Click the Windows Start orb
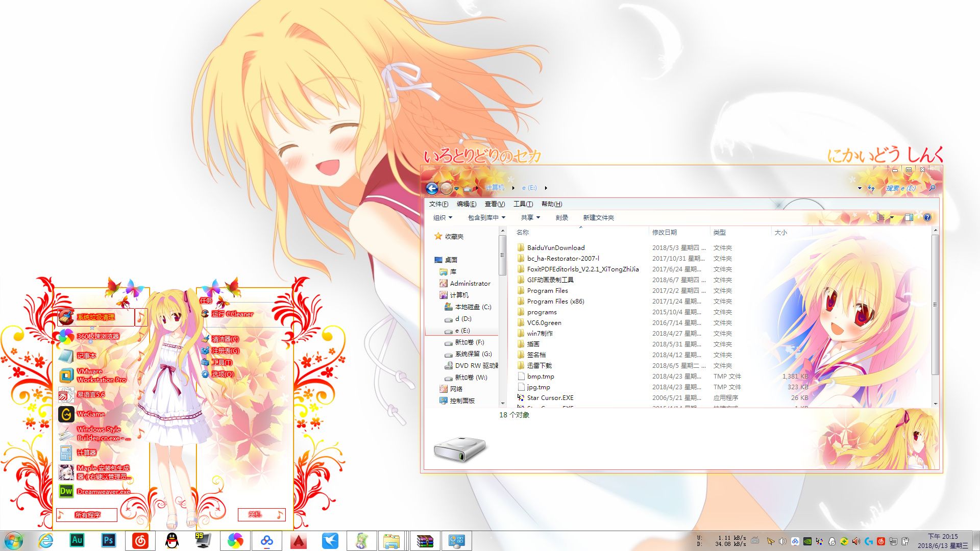Image resolution: width=980 pixels, height=551 pixels. [x=14, y=541]
